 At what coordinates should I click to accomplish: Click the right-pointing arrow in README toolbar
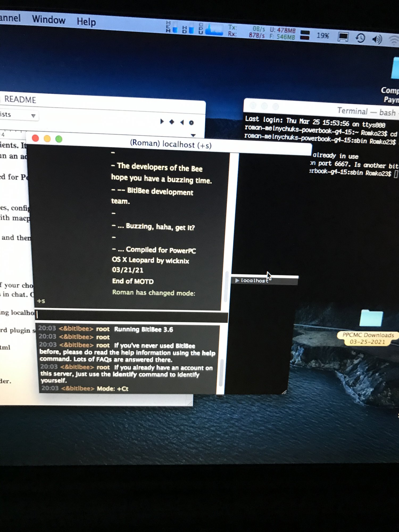pos(162,122)
